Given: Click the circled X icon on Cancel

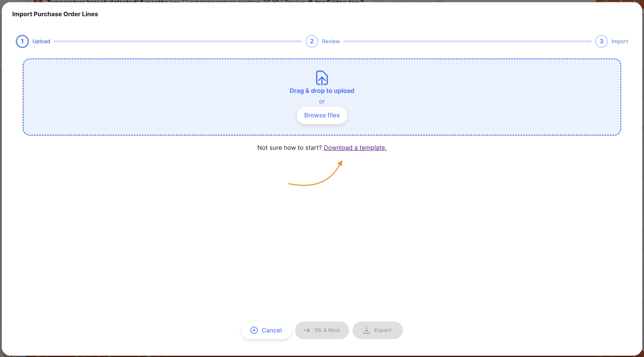Looking at the screenshot, I should point(254,330).
